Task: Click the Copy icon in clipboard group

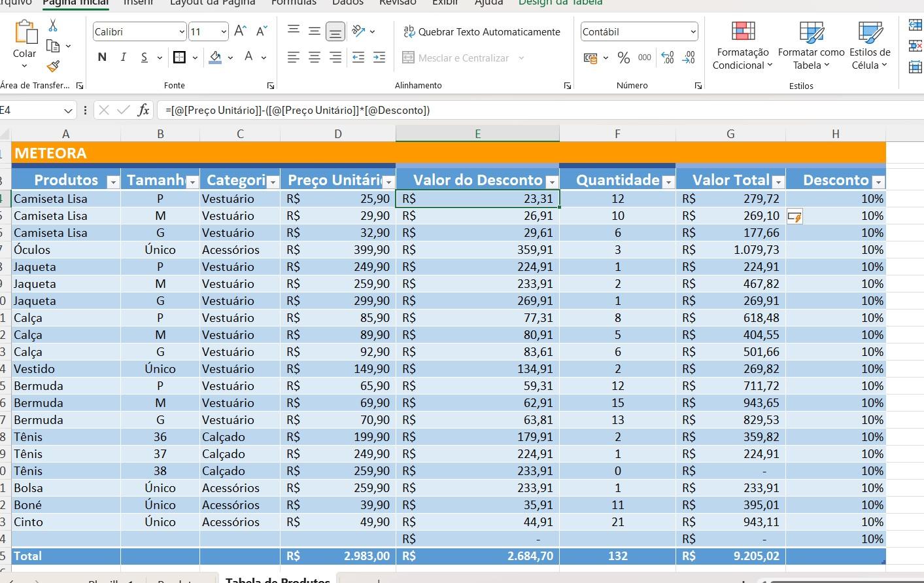Action: pos(54,46)
